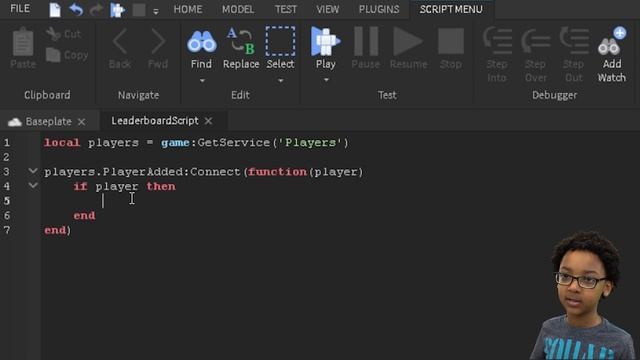Click the gray stop square in the quick access bar
Image resolution: width=640 pixels, height=360 pixels.
pyautogui.click(x=139, y=10)
